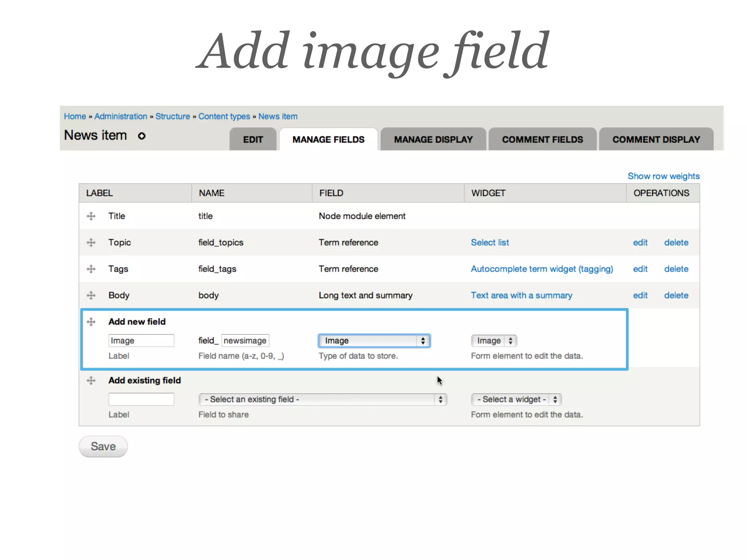This screenshot has width=747, height=560.
Task: Click Autocomplete term widget (tagging) link
Action: click(542, 269)
